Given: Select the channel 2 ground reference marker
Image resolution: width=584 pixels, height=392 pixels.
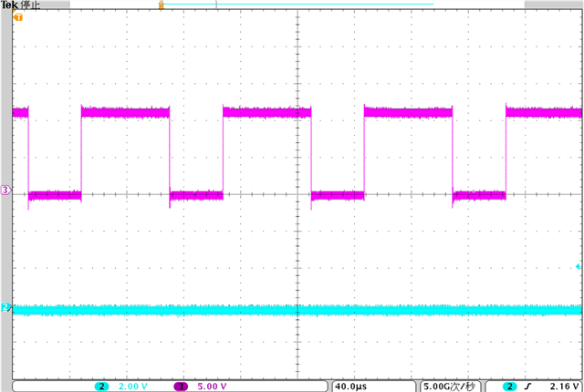Looking at the screenshot, I should point(6,307).
